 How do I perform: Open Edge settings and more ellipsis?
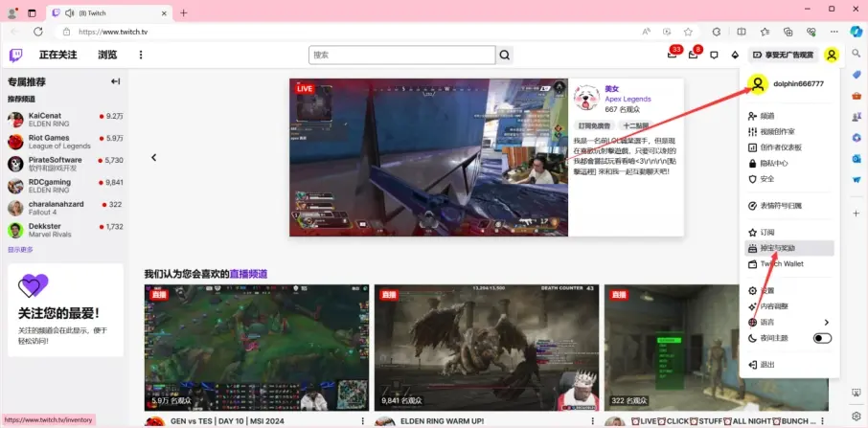click(834, 32)
